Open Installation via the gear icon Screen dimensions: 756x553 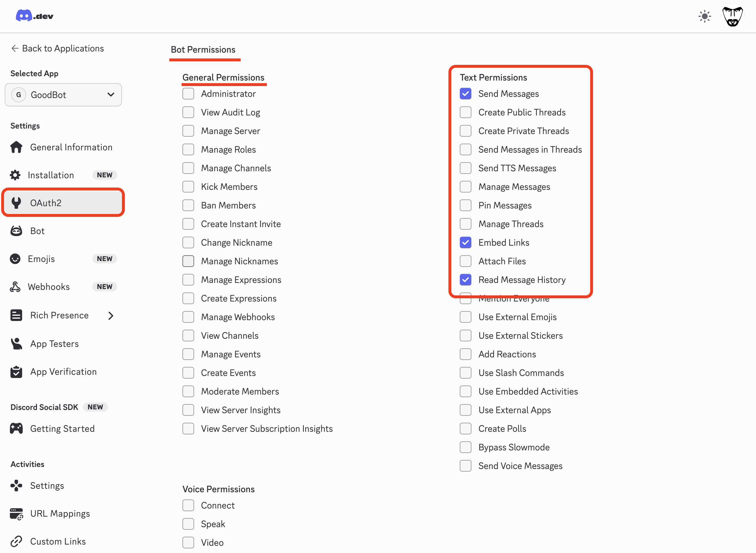click(15, 175)
